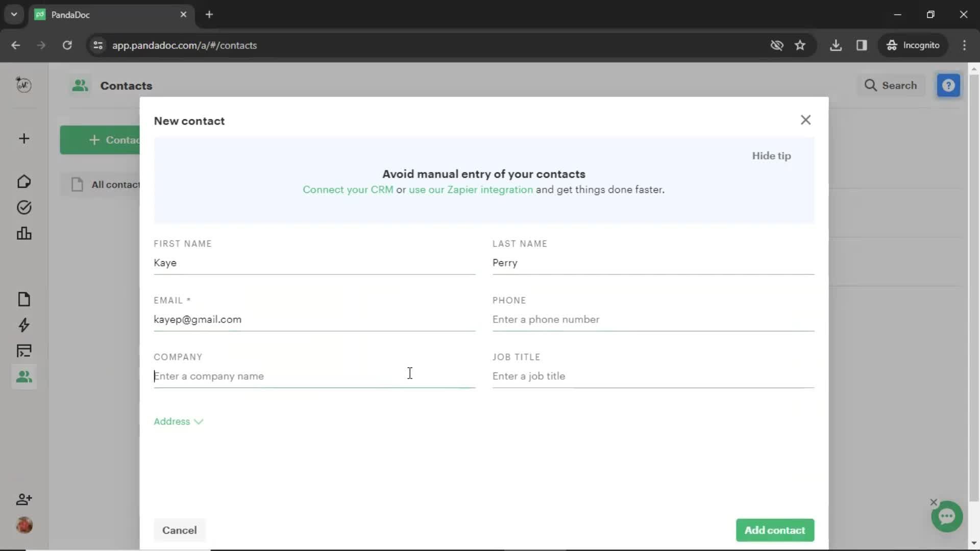
Task: Select Connect your CRM link
Action: (x=348, y=190)
